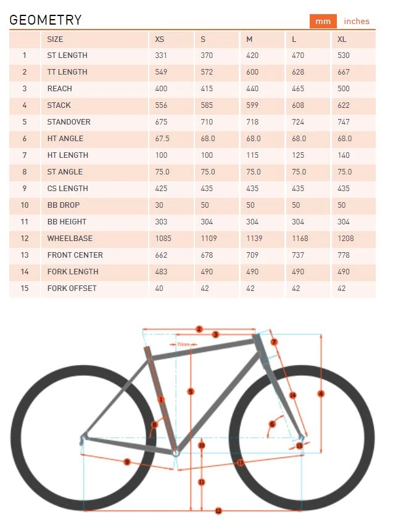Click the FORK OFFSET row label
This screenshot has width=393, height=532.
72,289
